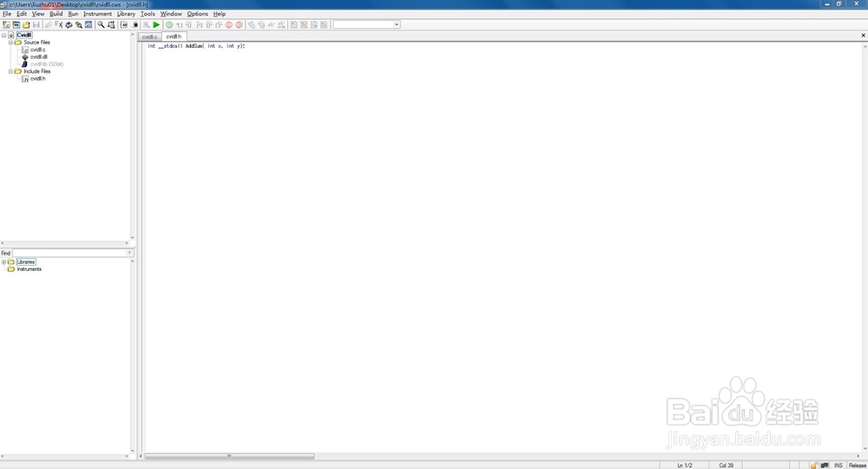
Task: Click the 'Release' configuration in the status bar
Action: click(x=858, y=466)
